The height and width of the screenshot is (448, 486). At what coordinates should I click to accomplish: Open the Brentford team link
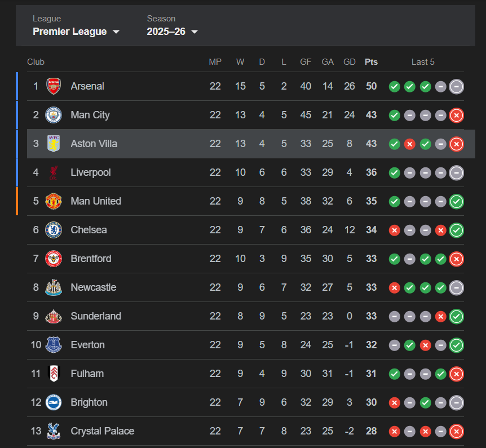coord(91,259)
